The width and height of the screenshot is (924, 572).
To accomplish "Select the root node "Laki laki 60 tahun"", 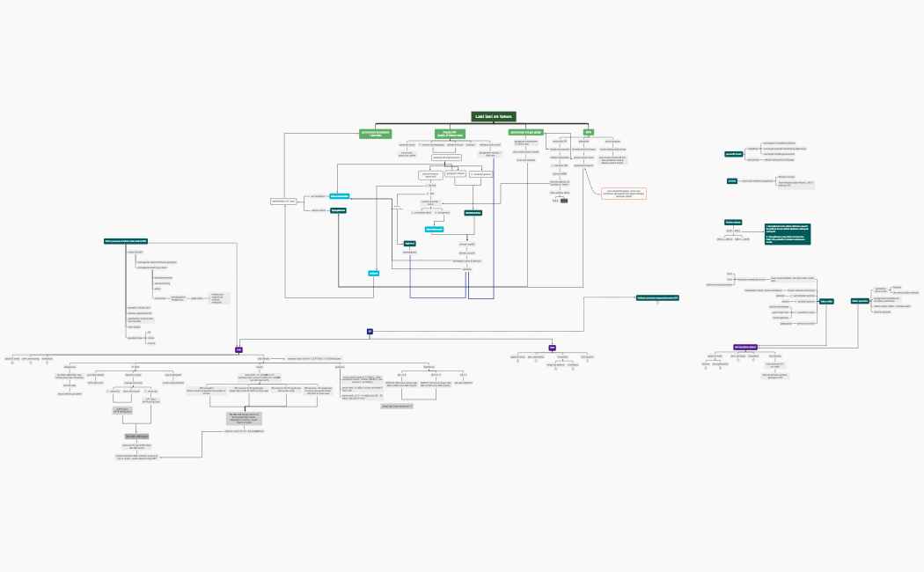I will (493, 116).
